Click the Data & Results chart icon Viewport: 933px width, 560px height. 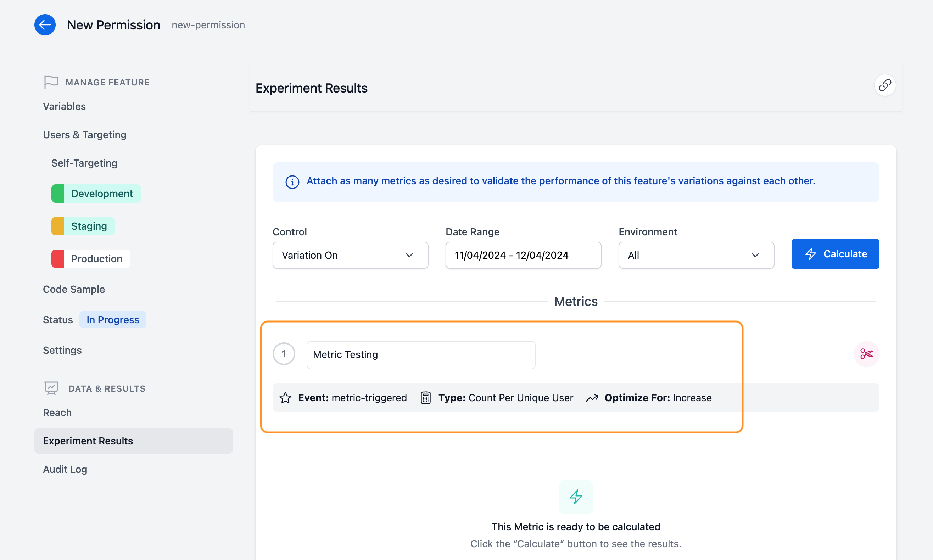pos(51,388)
